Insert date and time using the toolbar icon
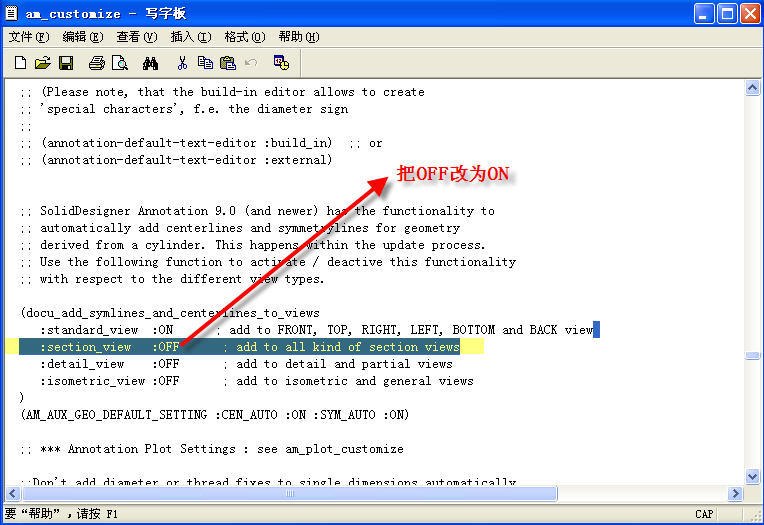 tap(281, 63)
